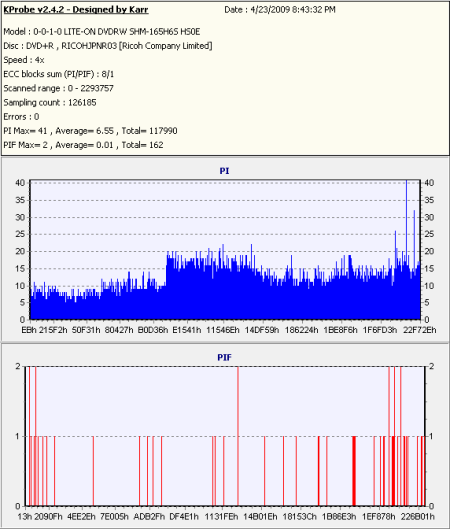Click the Model LITE-ON DVDRW line
Image resolution: width=450 pixels, height=529 pixels.
click(x=102, y=32)
